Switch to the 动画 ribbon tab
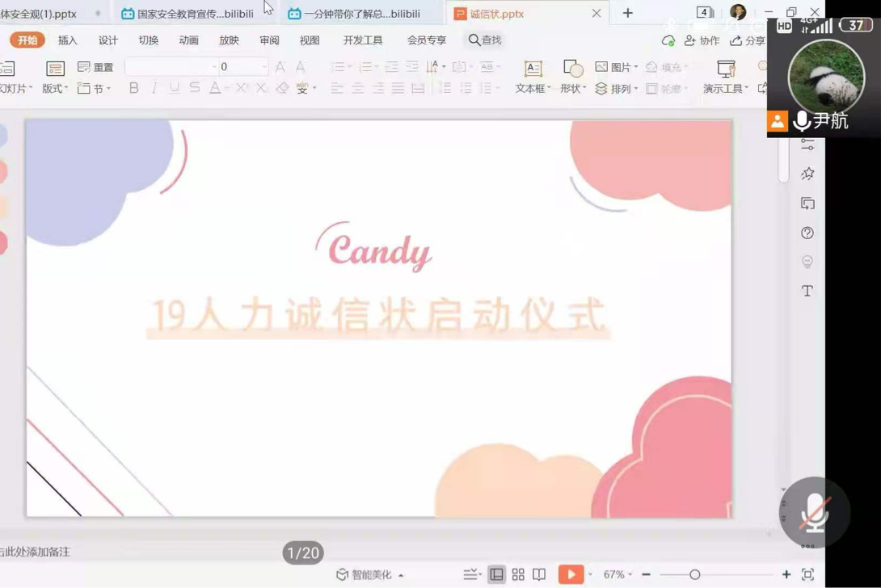The width and height of the screenshot is (881, 588). (x=188, y=40)
